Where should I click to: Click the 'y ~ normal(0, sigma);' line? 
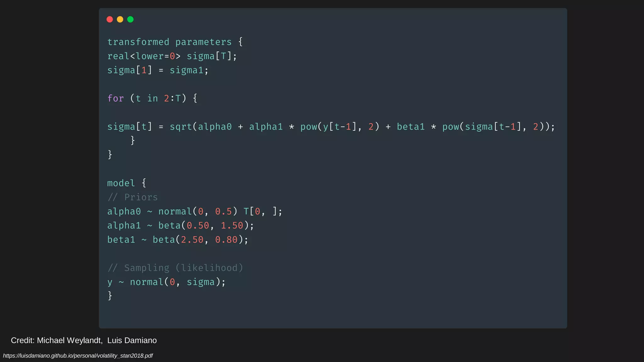point(166,282)
